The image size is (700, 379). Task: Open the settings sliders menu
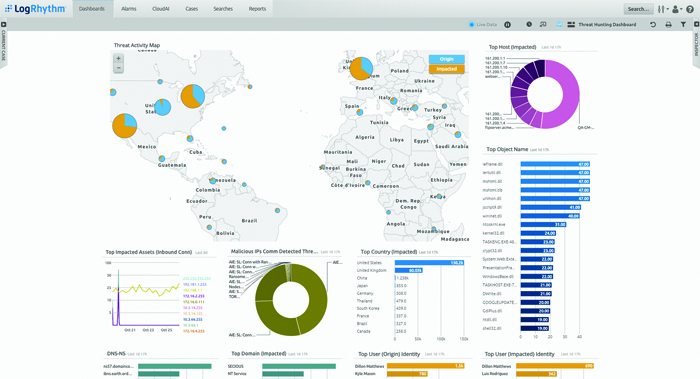click(663, 9)
